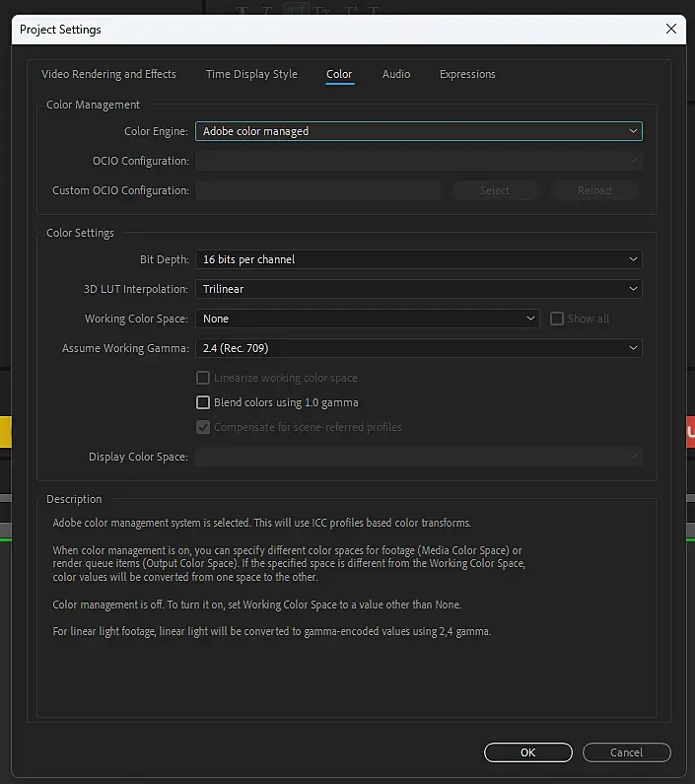Expand the 3D LUT Interpolation dropdown
The height and width of the screenshot is (784, 695).
(418, 289)
